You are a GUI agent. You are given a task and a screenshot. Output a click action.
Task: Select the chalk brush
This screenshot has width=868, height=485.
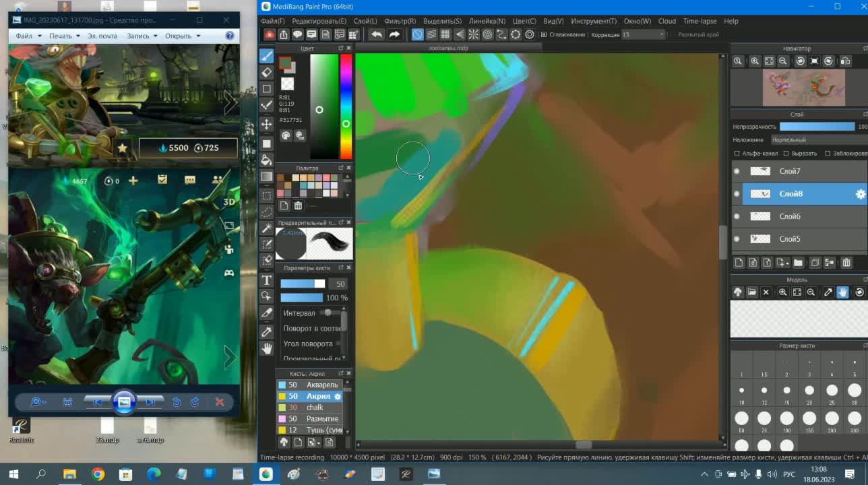pos(311,408)
